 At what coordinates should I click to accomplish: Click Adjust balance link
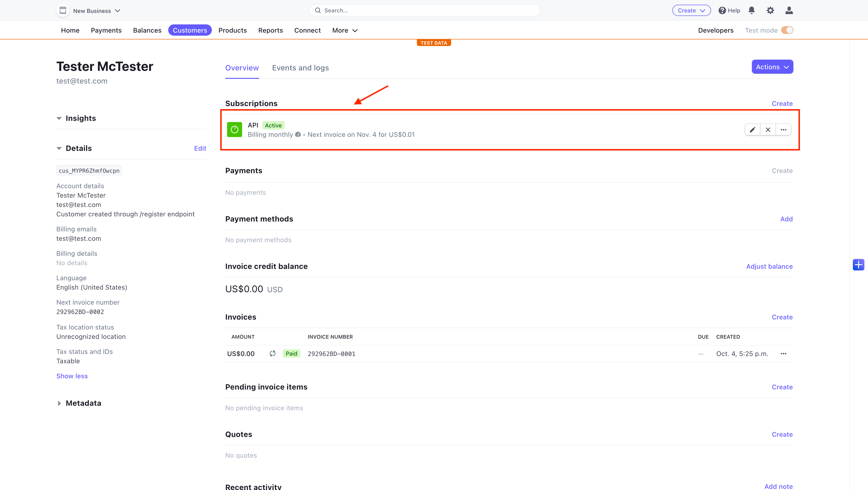(769, 266)
